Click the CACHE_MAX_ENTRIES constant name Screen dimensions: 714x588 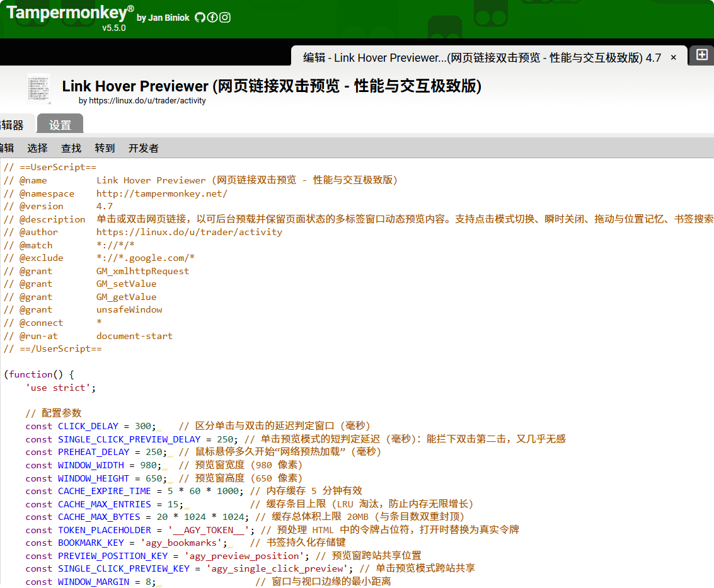pyautogui.click(x=104, y=505)
